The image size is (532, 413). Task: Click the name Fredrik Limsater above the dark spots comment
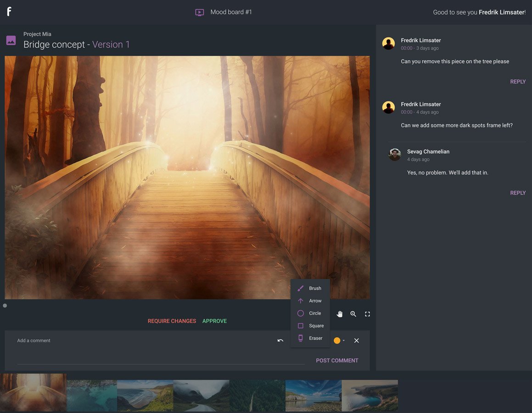[x=421, y=105]
